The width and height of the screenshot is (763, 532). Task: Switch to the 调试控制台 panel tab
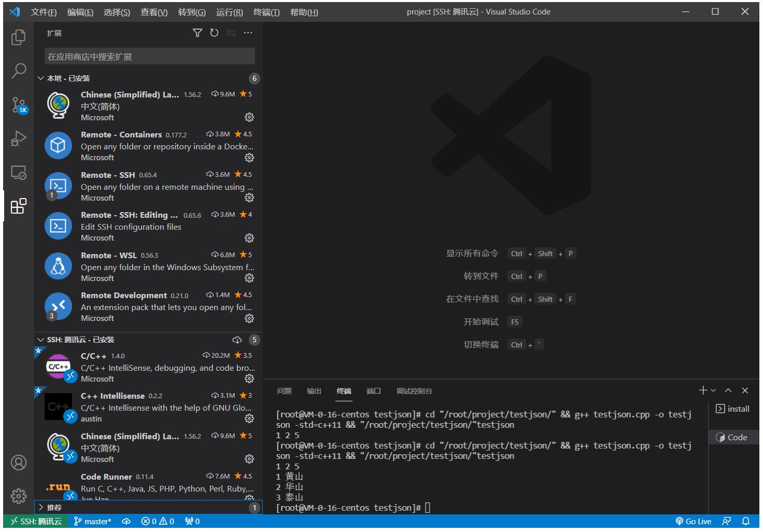click(x=414, y=391)
